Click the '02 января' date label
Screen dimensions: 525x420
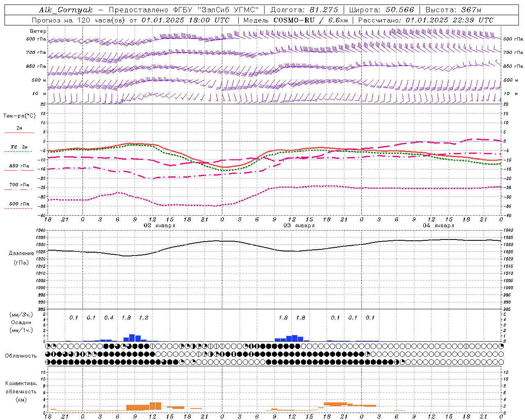[x=159, y=226]
